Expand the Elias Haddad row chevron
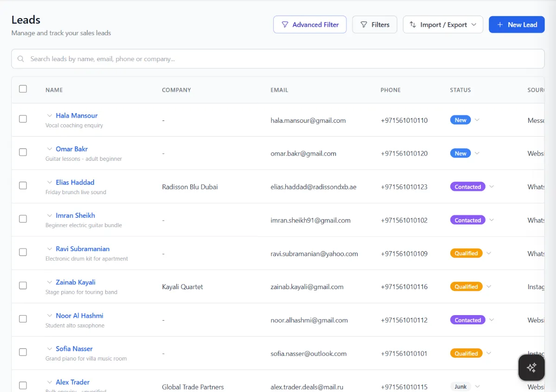Screen dimensions: 556x392 (x=49, y=182)
